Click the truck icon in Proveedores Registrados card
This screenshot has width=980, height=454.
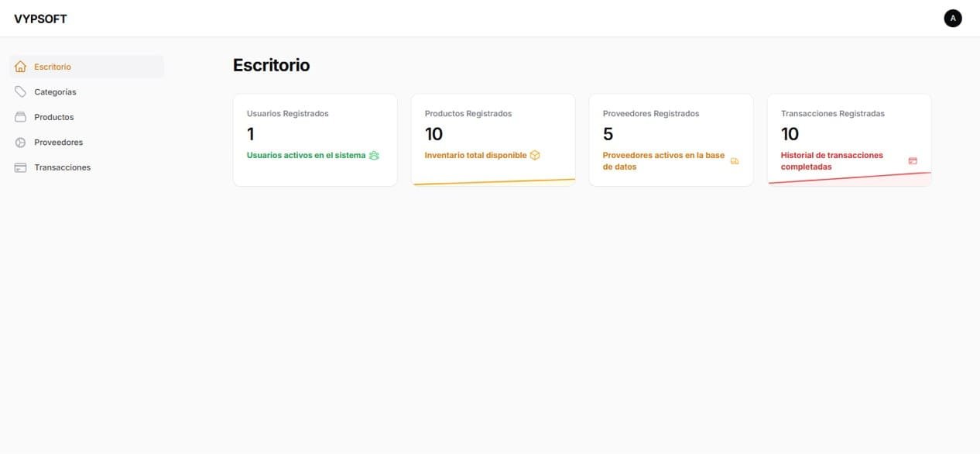tap(735, 161)
